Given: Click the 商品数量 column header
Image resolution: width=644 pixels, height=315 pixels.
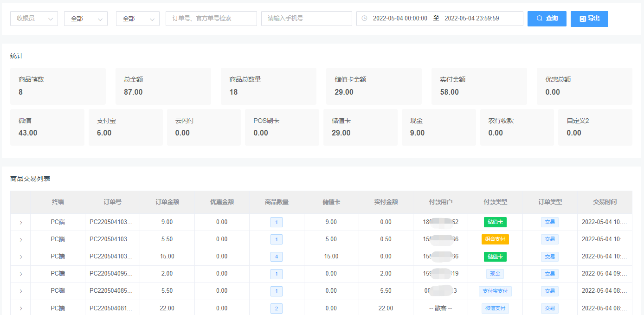Looking at the screenshot, I should coord(277,202).
